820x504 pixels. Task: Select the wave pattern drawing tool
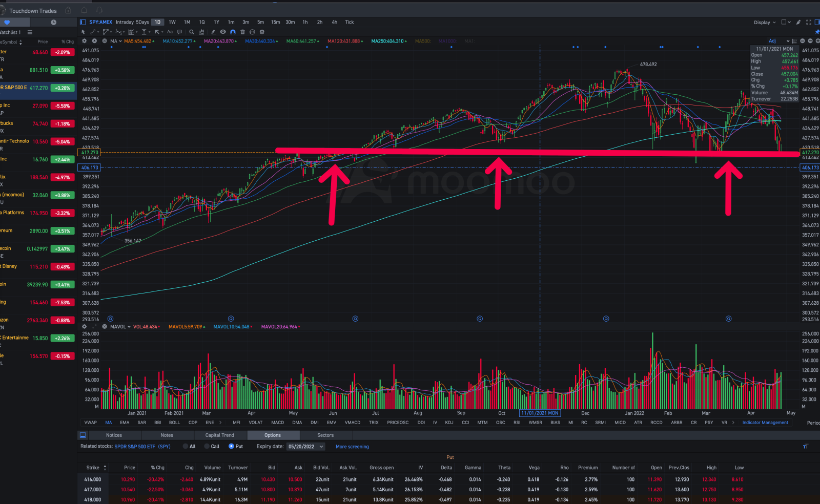pyautogui.click(x=119, y=32)
